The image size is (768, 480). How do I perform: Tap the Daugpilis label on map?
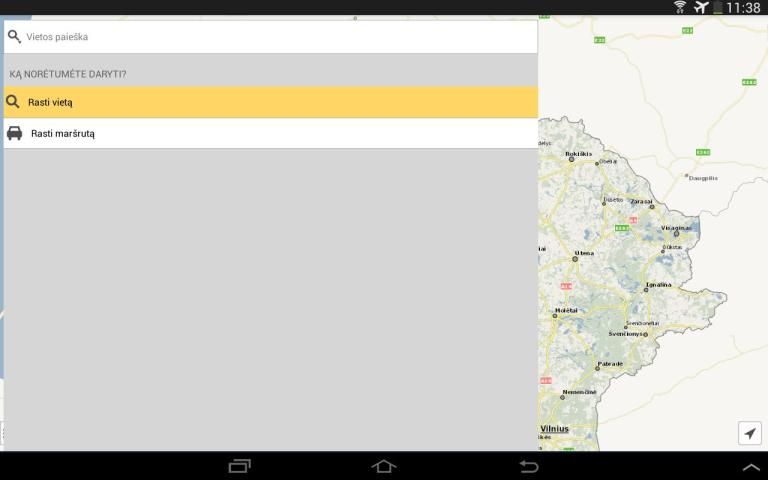click(x=703, y=178)
